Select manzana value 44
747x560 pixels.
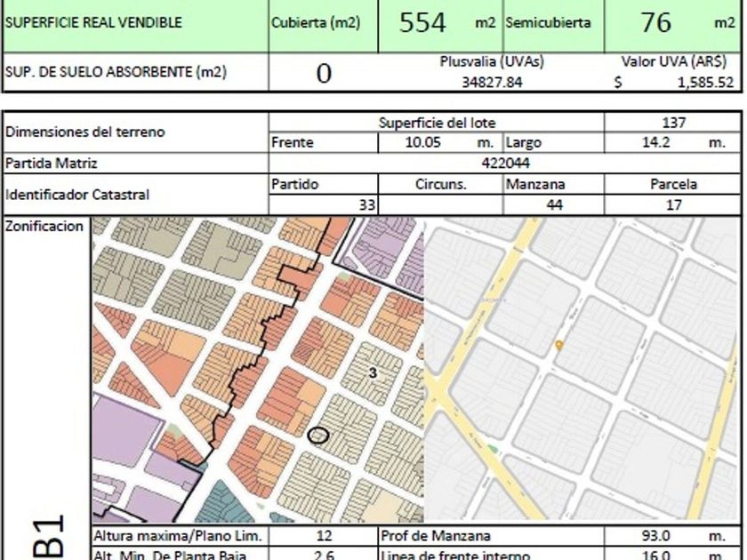[555, 204]
